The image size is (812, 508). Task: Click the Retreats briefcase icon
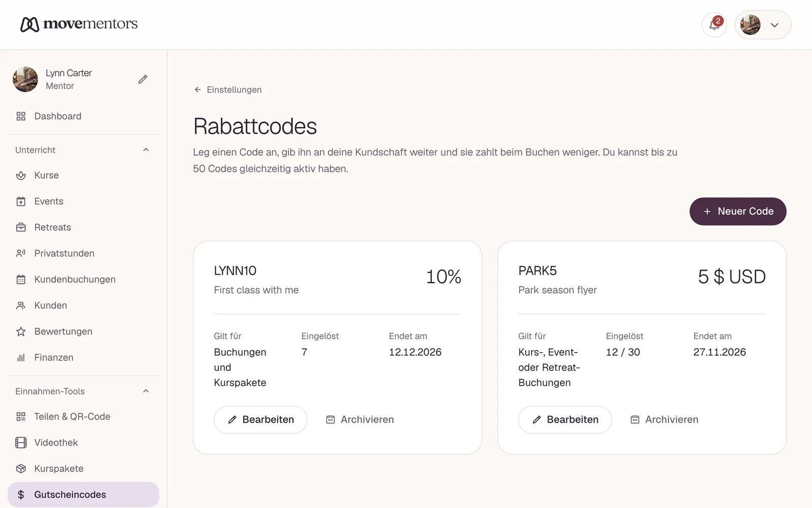tap(21, 227)
